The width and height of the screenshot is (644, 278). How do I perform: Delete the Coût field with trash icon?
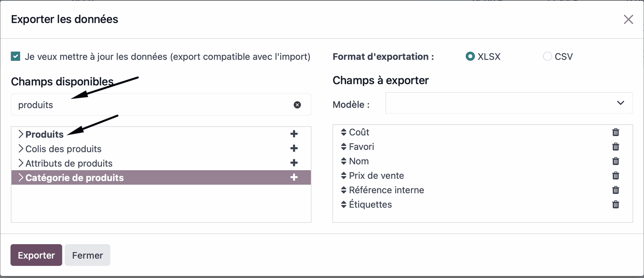(615, 132)
